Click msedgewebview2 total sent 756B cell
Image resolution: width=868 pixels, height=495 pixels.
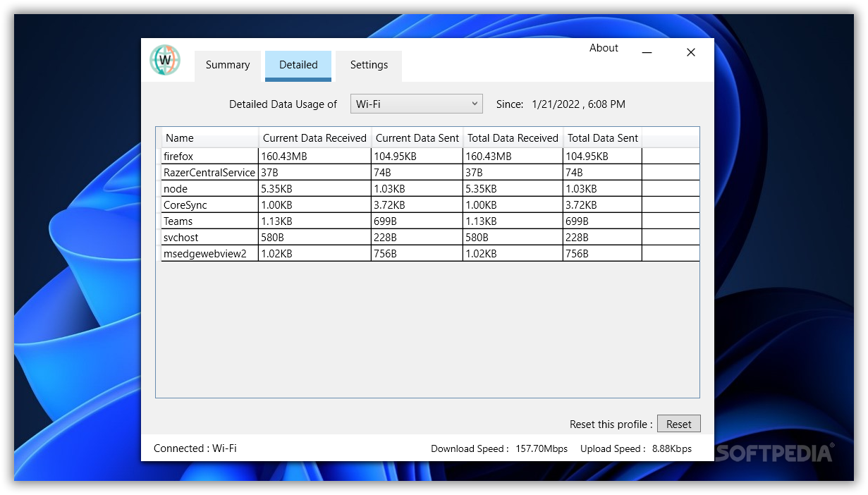[x=602, y=254]
